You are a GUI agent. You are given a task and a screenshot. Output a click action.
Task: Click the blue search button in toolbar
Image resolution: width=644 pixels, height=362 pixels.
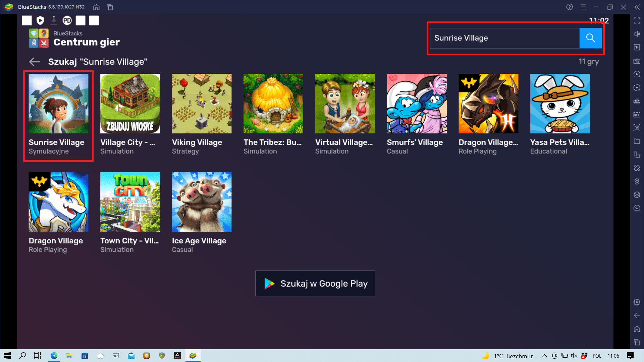coord(590,38)
